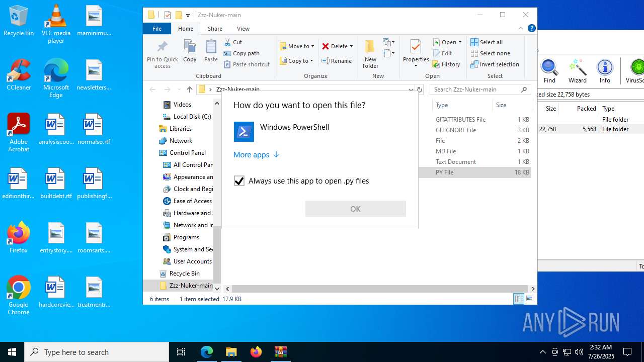The image size is (644, 362).
Task: Open WinRAR from the taskbar
Action: click(281, 352)
